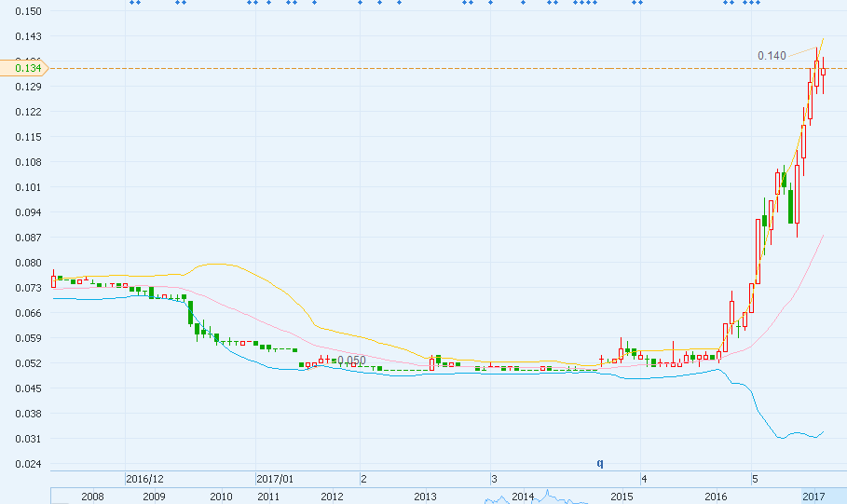Select year 2010 in overview timeline
The width and height of the screenshot is (847, 504).
click(x=221, y=497)
